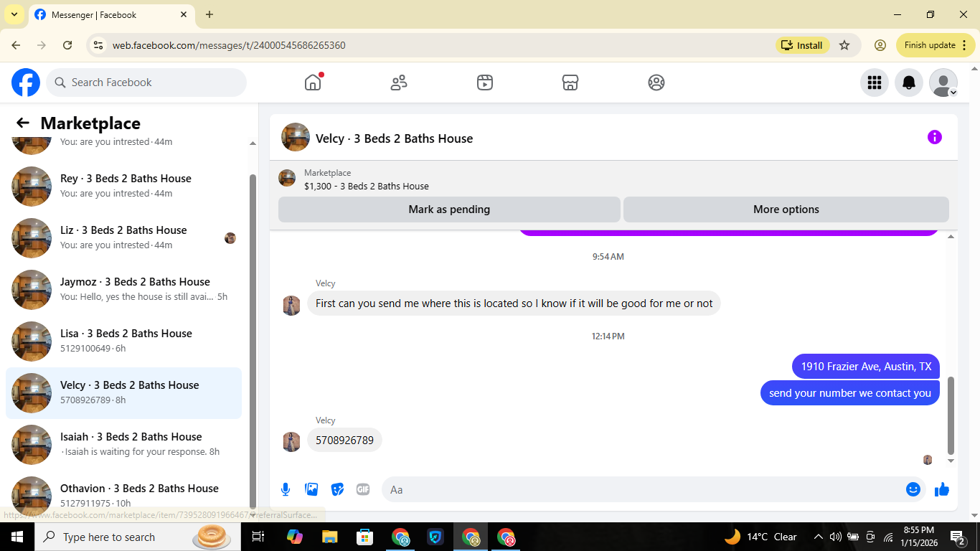Open Task View on the taskbar
Viewport: 980px width, 551px height.
258,537
